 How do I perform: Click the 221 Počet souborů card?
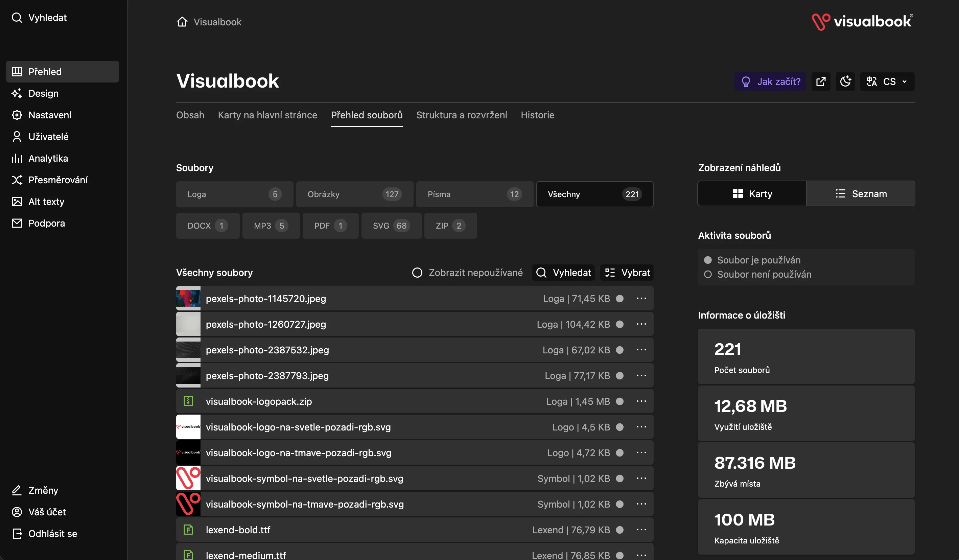tap(806, 356)
